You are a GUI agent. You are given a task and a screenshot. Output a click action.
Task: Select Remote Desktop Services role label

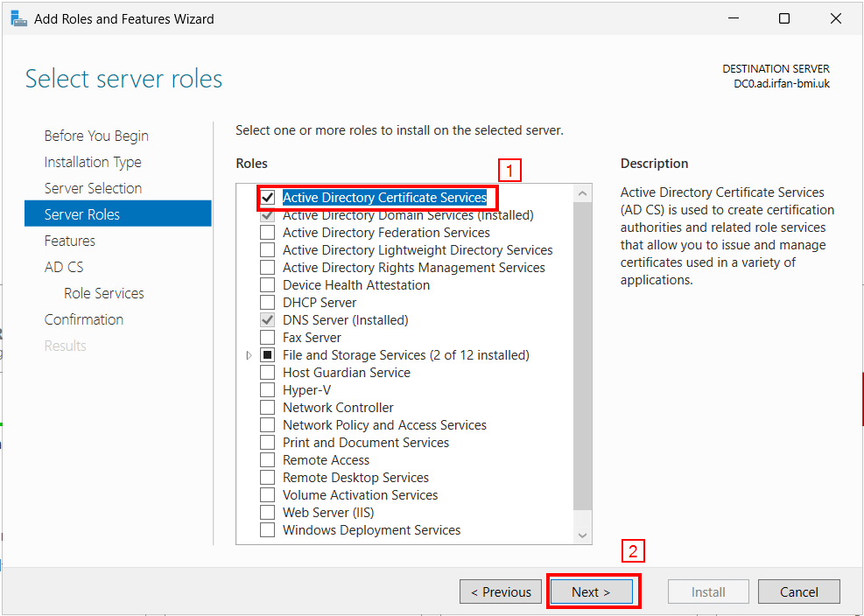[355, 478]
